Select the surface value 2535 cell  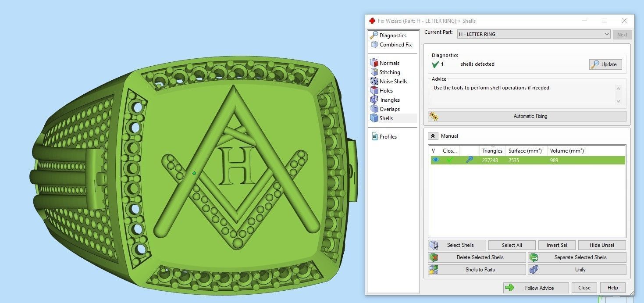pyautogui.click(x=514, y=160)
